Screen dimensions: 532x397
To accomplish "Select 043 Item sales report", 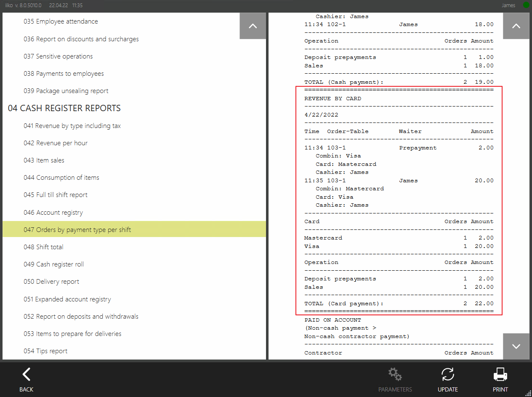I will (x=44, y=160).
